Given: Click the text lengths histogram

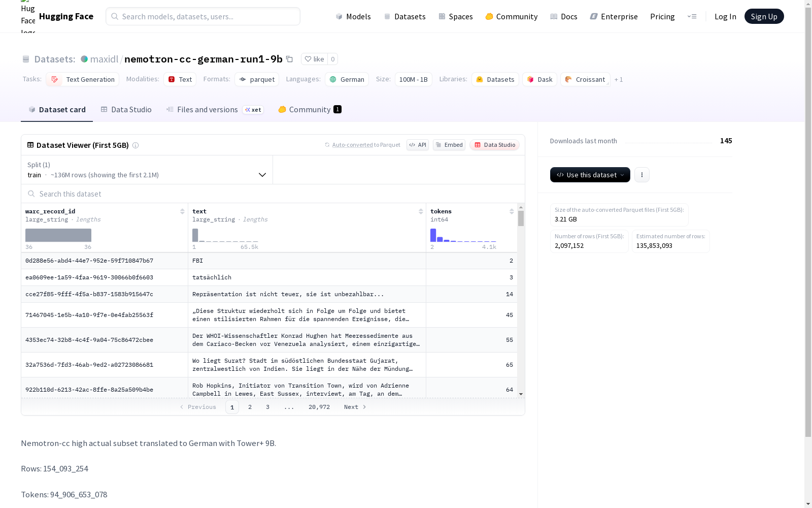Looking at the screenshot, I should click(225, 235).
